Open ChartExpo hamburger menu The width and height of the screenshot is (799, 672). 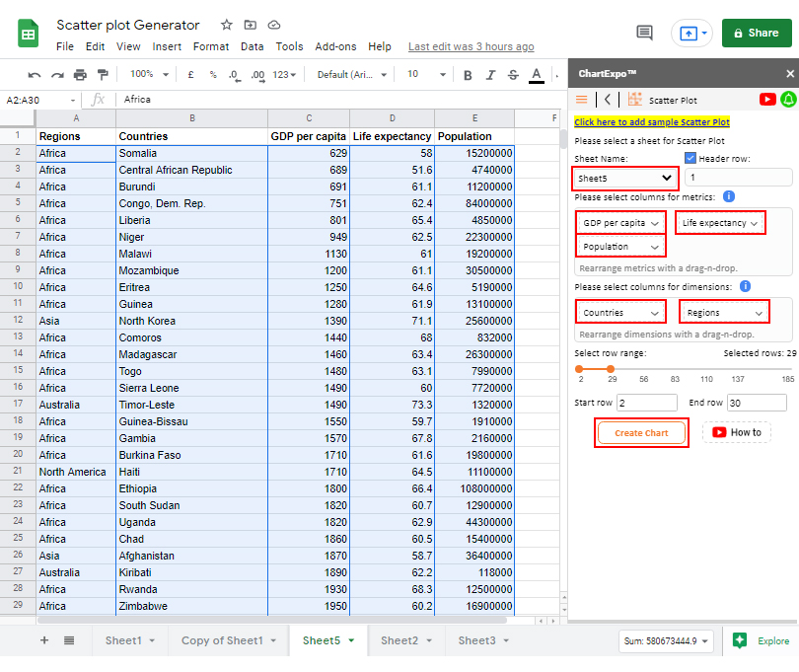[581, 99]
